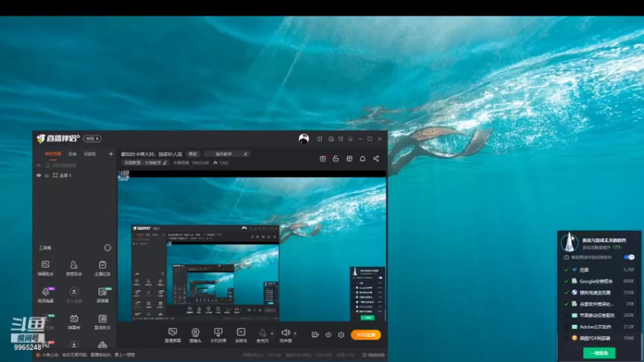Collapse the 工具箱 panel with the round button

[108, 248]
